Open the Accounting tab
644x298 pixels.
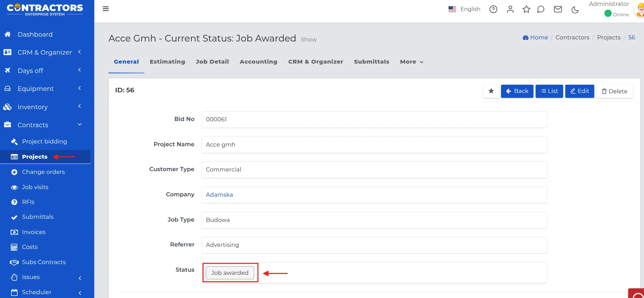coord(258,62)
